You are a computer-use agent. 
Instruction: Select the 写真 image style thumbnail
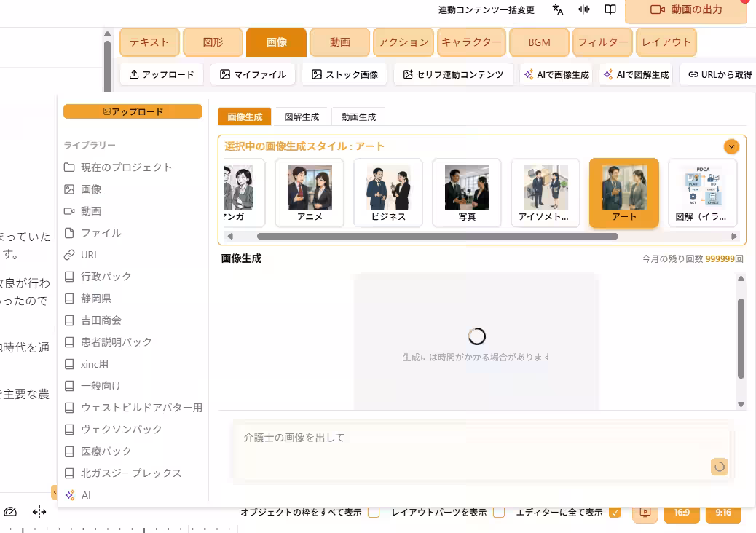click(467, 192)
